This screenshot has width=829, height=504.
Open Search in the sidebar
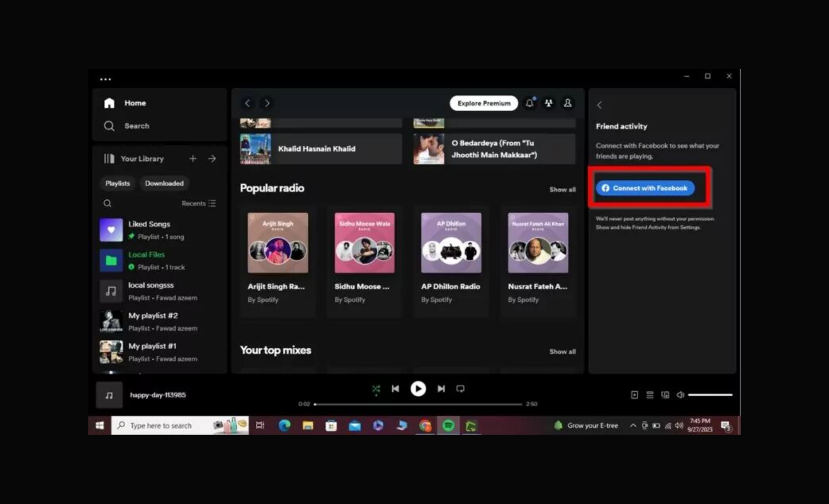(126, 126)
